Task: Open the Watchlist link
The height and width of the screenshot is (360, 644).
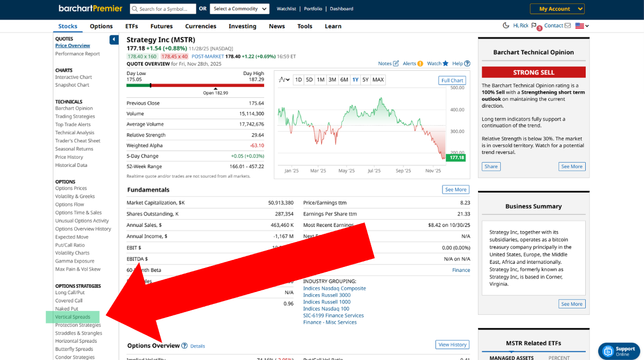Action: click(x=286, y=9)
